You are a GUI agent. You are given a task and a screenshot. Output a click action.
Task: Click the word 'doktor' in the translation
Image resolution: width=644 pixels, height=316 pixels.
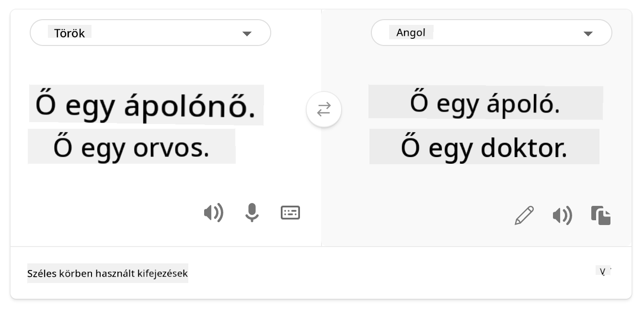pyautogui.click(x=523, y=148)
